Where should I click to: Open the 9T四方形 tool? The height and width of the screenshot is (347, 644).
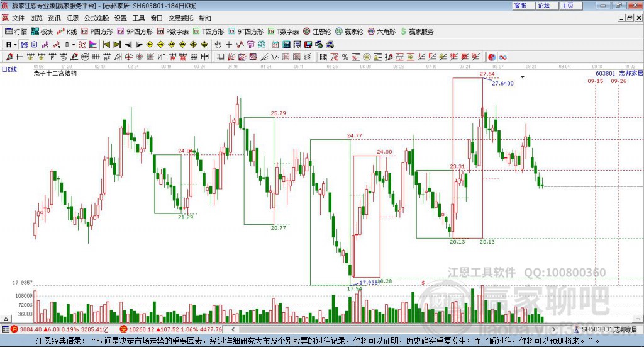pyautogui.click(x=246, y=31)
